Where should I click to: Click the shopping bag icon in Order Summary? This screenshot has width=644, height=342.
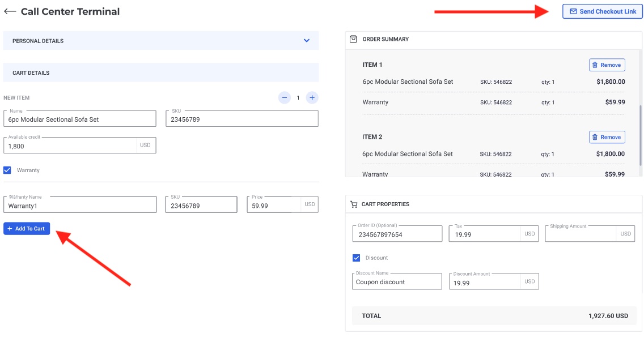(x=353, y=39)
